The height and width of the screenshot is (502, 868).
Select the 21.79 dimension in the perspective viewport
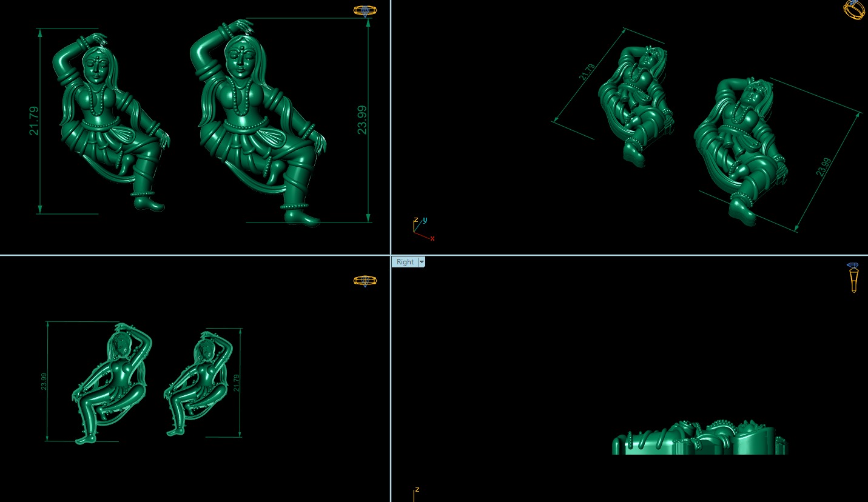(587, 72)
